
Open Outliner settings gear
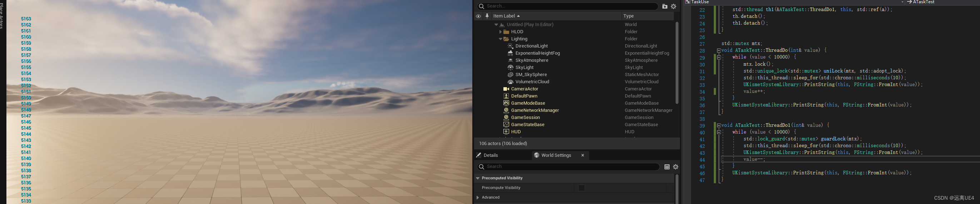pyautogui.click(x=674, y=6)
